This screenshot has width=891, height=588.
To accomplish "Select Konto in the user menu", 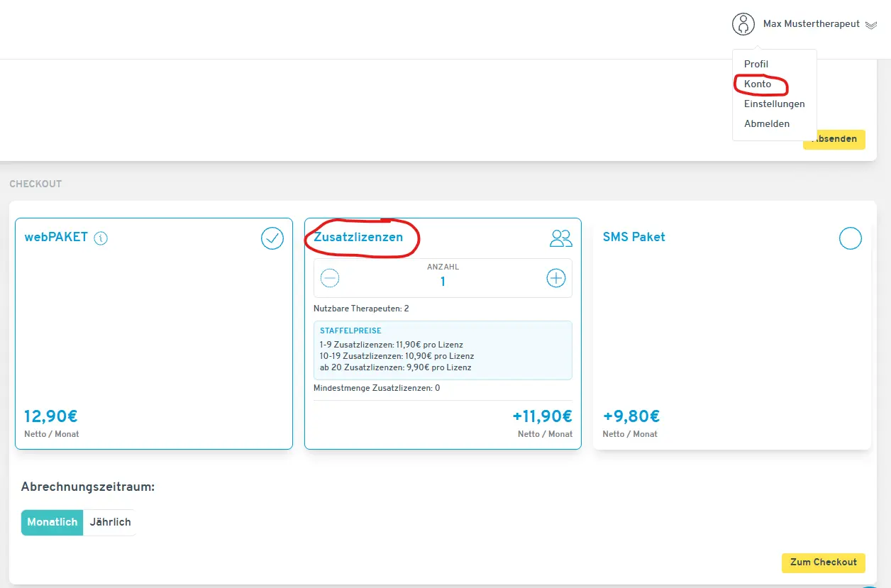I will click(758, 84).
